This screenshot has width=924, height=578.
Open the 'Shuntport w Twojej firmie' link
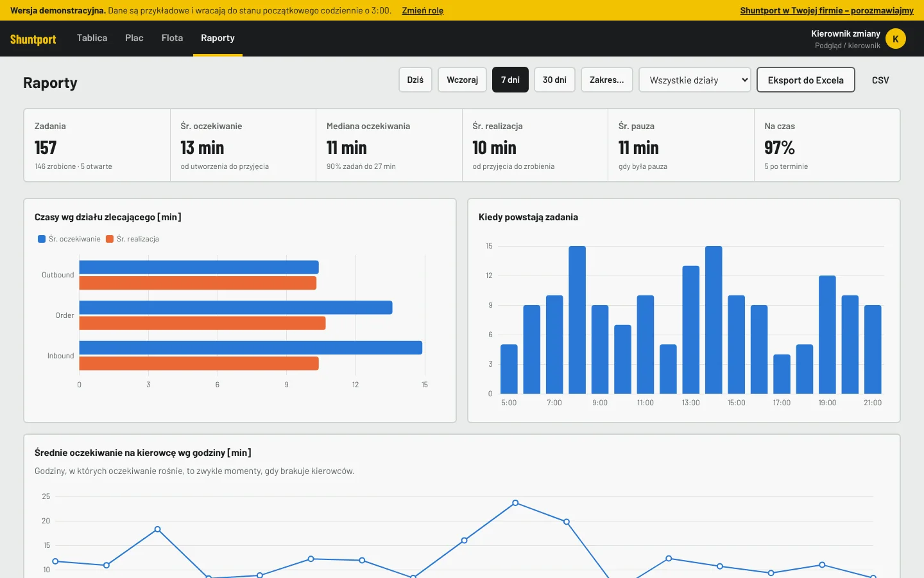tap(826, 10)
